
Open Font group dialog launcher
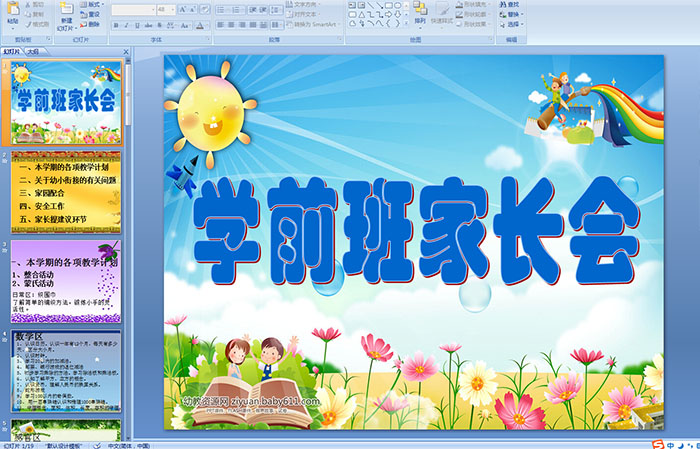(x=208, y=40)
